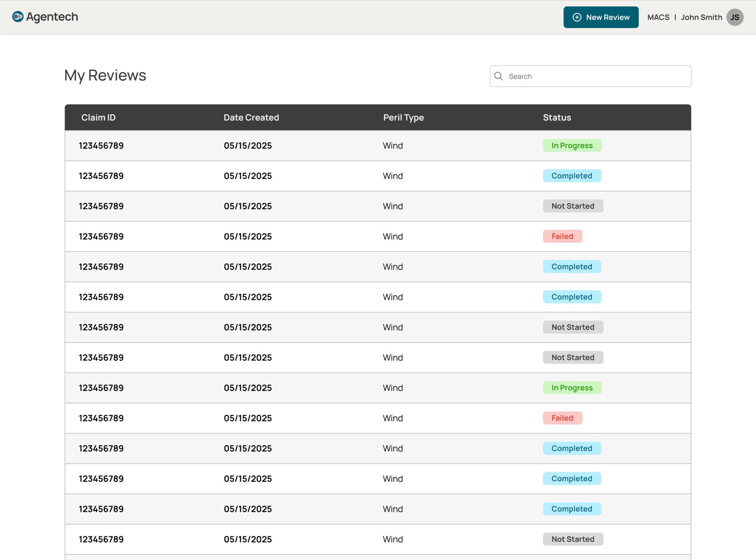
Task: Click the JS user avatar
Action: click(x=735, y=17)
